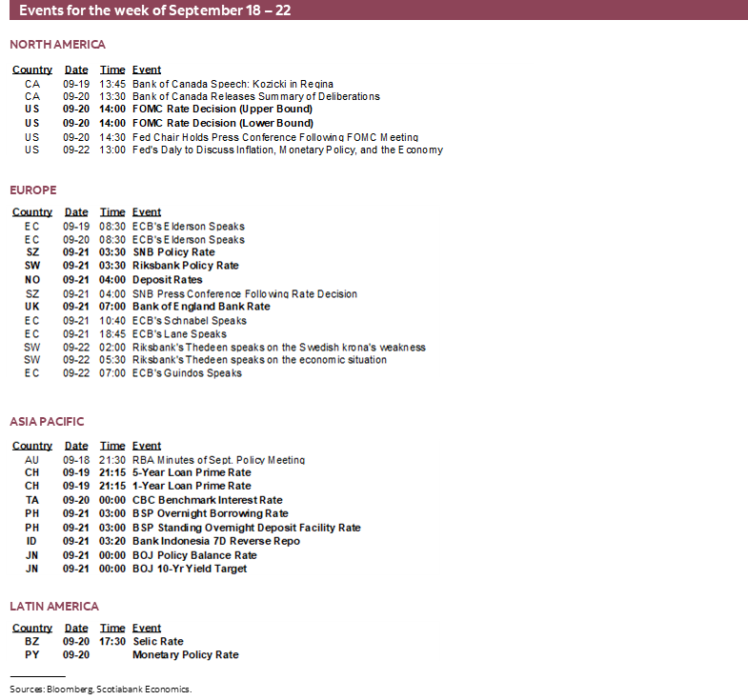Click the LATIN AMERICA section header
This screenshot has height=700, width=748.
[x=54, y=606]
